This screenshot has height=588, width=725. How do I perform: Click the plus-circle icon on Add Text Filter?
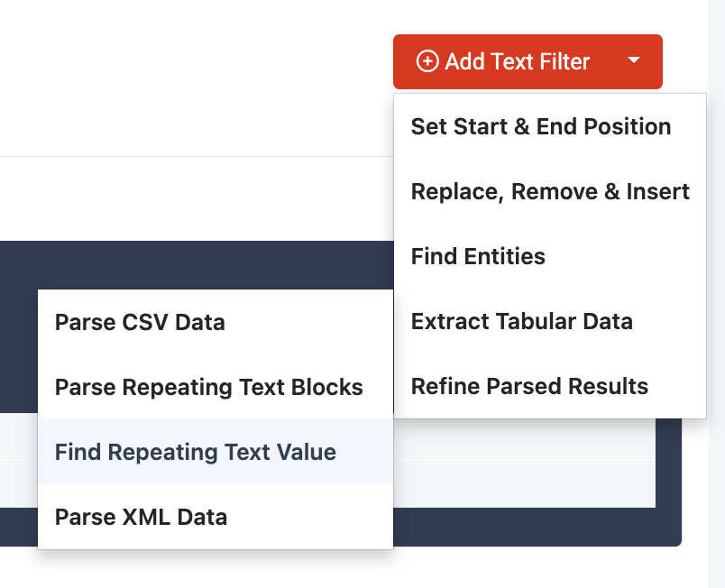pyautogui.click(x=427, y=61)
